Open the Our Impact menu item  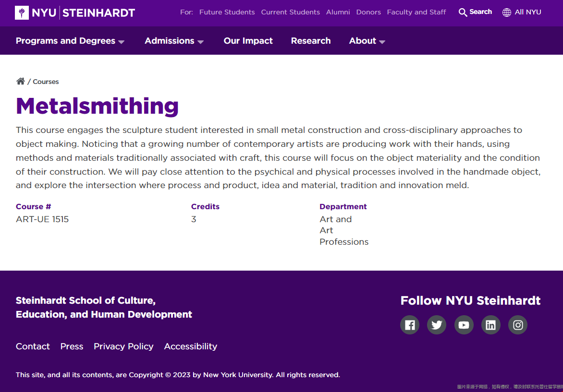click(248, 41)
